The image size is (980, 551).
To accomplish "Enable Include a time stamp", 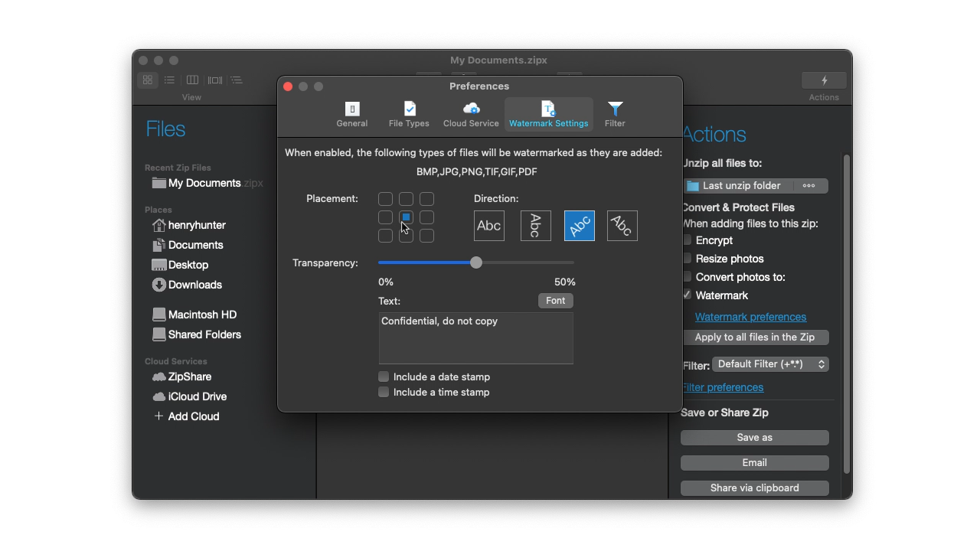I will point(384,392).
